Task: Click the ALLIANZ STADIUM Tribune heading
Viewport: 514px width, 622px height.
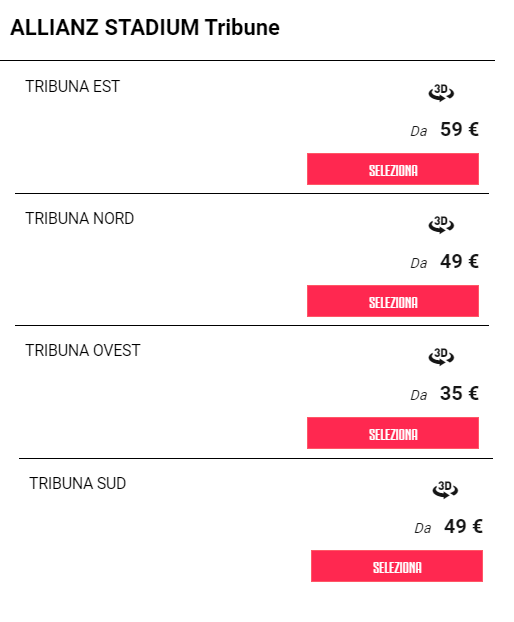Action: click(x=145, y=27)
